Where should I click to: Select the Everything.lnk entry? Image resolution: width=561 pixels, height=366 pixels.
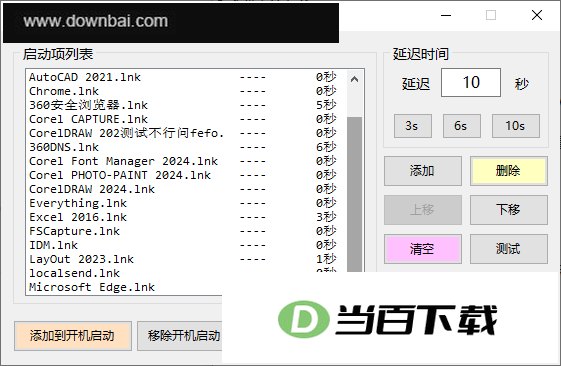click(186, 203)
